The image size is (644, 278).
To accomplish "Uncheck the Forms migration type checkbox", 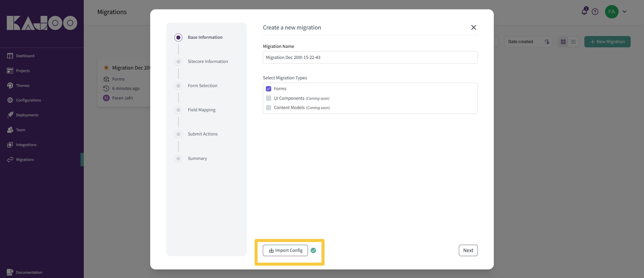I will coord(268,89).
